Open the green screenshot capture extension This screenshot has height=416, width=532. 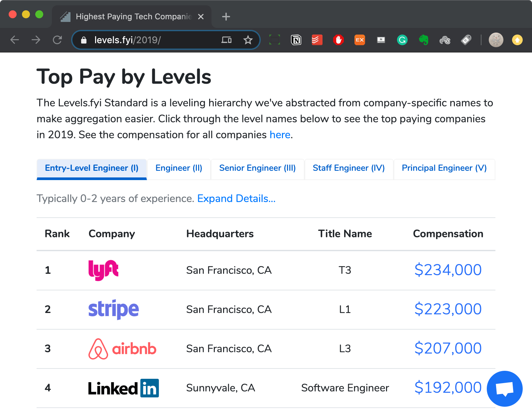(x=274, y=40)
